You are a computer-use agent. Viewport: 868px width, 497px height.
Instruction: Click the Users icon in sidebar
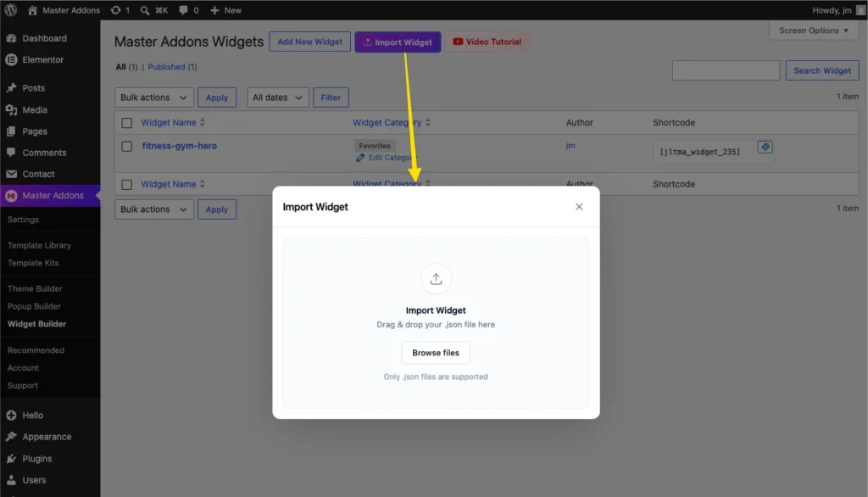[11, 480]
